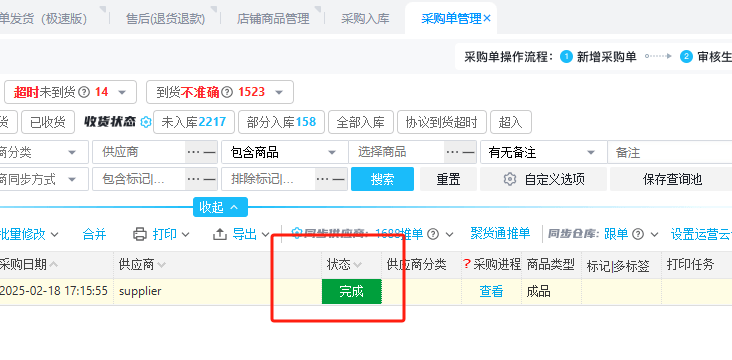Click the 供应商 filter input field
This screenshot has height=360, width=732.
click(139, 152)
